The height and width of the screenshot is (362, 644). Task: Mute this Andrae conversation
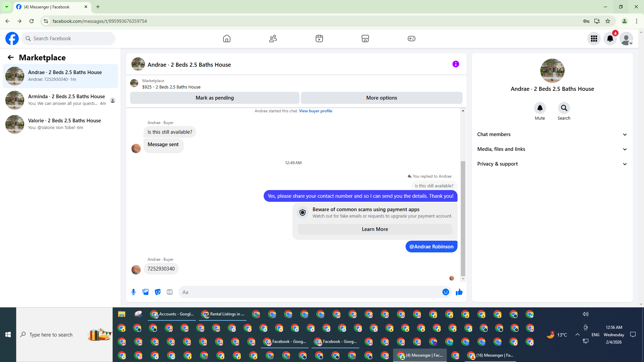point(540,108)
